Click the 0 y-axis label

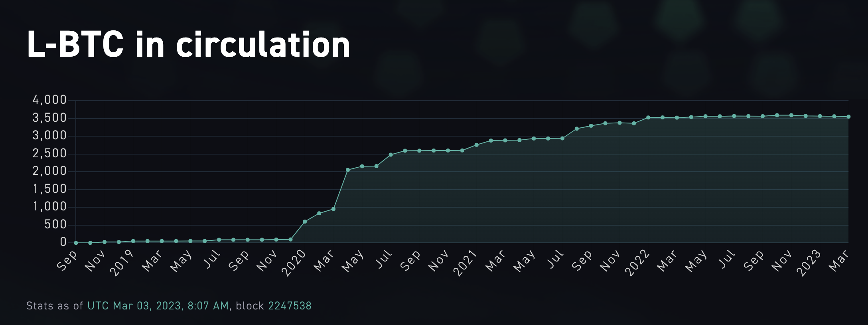pos(63,242)
